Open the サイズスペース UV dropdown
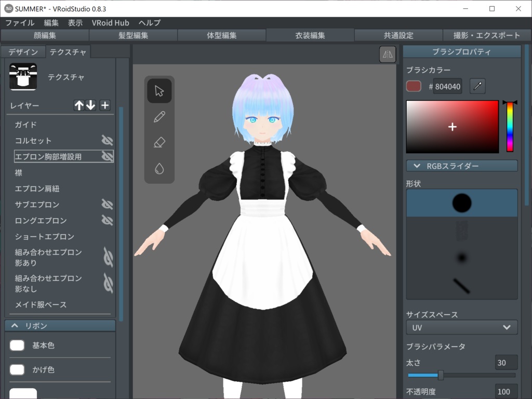Screen dimensions: 532x399 point(461,327)
